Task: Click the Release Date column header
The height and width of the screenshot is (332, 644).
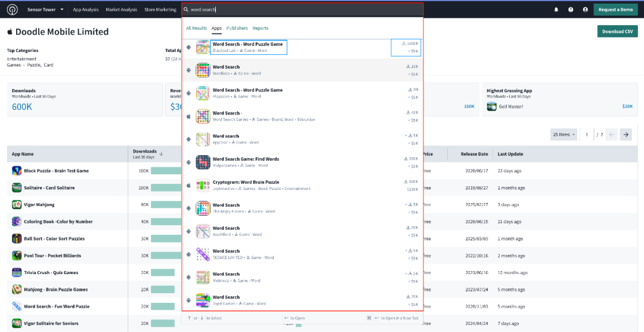Action: [x=474, y=154]
